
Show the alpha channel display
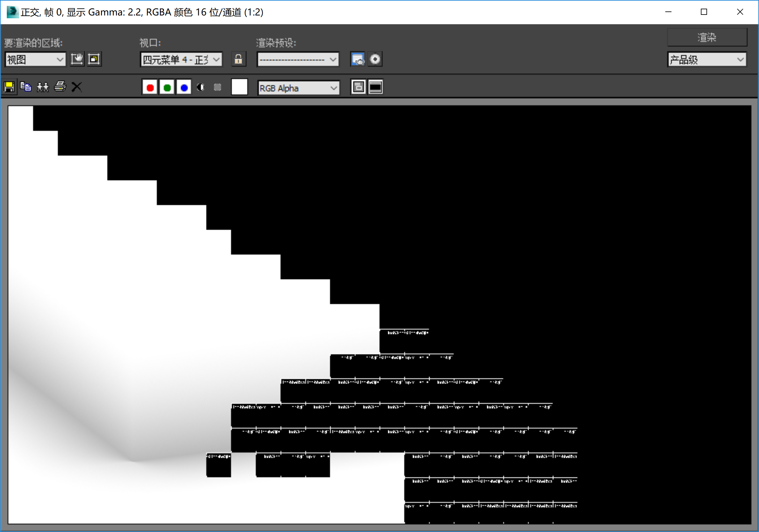201,87
